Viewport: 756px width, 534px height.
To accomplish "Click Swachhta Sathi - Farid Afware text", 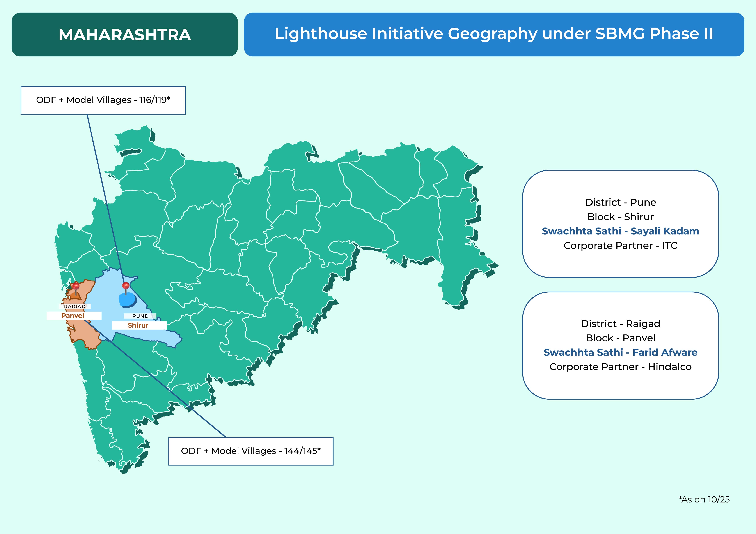I will pos(620,352).
